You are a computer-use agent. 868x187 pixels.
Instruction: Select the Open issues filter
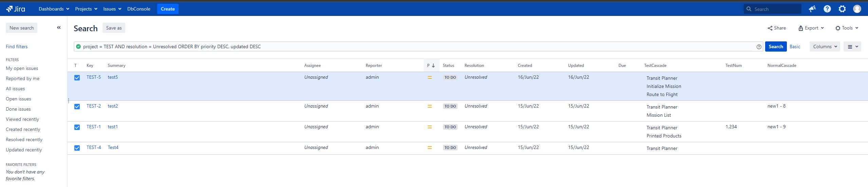point(18,99)
